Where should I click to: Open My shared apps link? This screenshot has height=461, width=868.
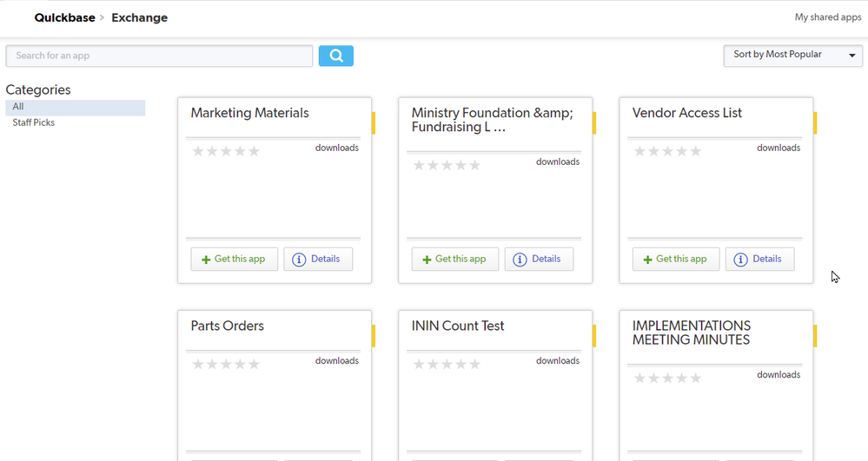click(827, 17)
